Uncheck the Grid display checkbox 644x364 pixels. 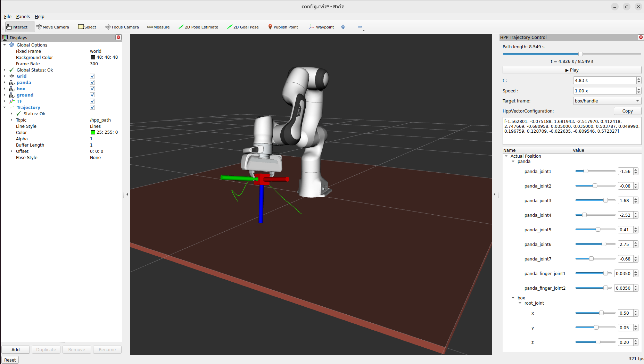click(x=92, y=76)
